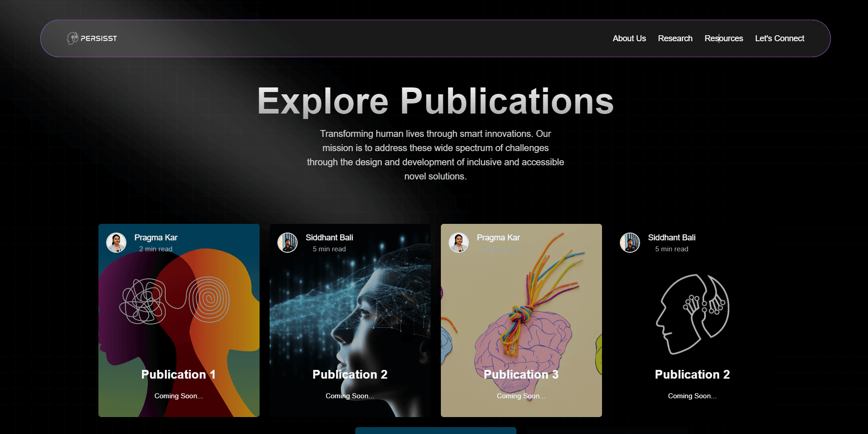
Task: Click Coming Soon text under Publication 3
Action: 521,396
